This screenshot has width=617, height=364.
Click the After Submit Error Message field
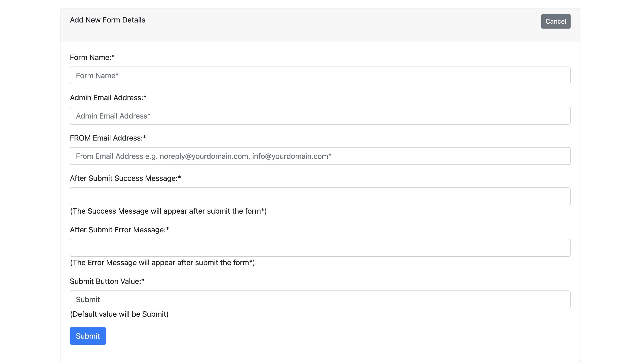click(320, 248)
